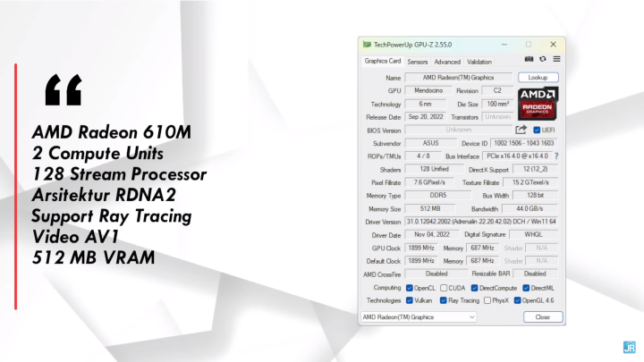
Task: Open the Advanced tab
Action: pos(447,62)
